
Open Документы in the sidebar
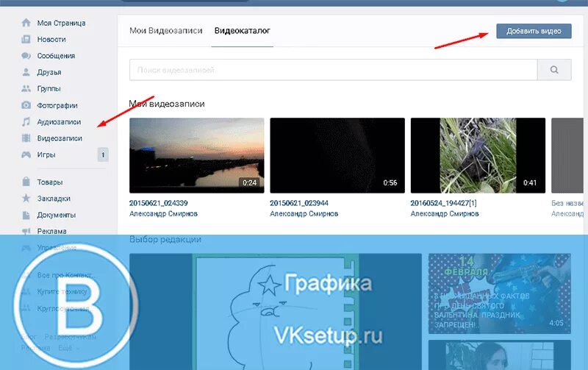[57, 215]
